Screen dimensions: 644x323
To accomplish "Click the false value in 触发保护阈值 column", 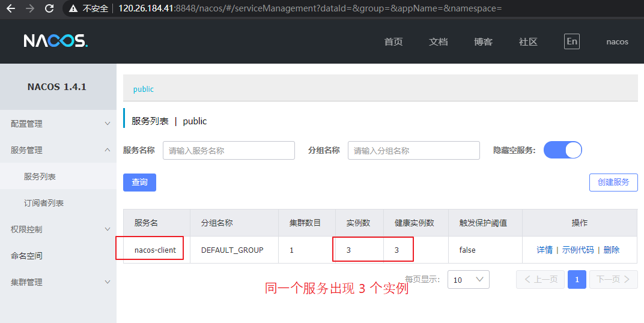I will (x=467, y=250).
